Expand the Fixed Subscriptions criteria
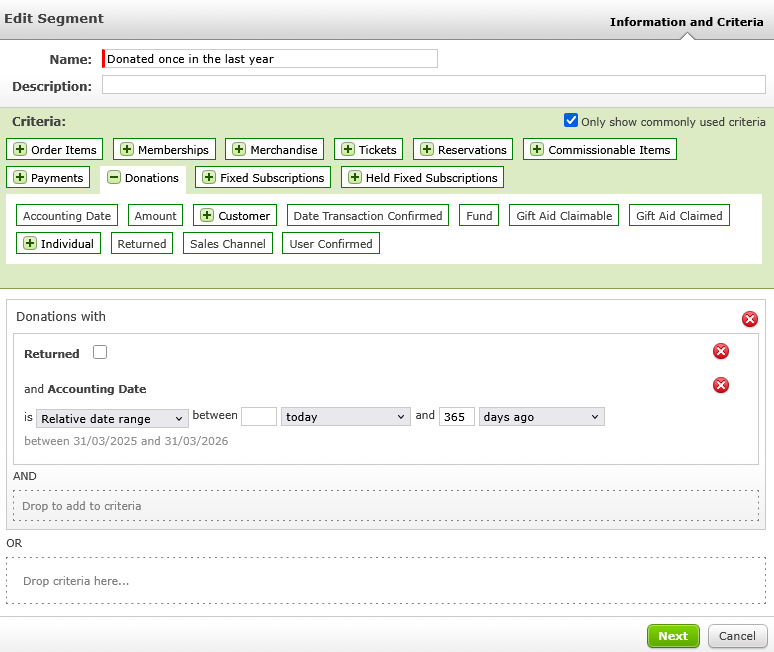Image resolution: width=774 pixels, height=652 pixels. pyautogui.click(x=209, y=178)
